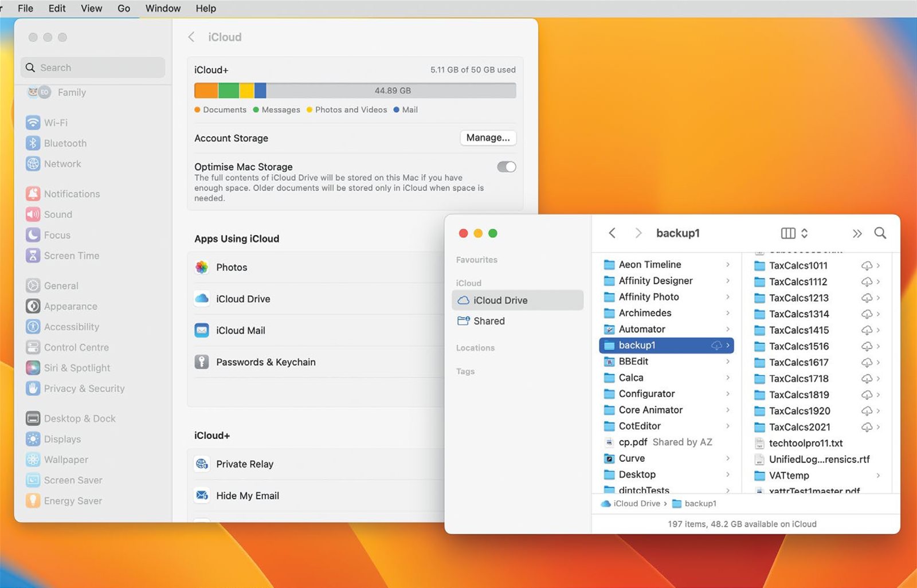Click Screen Saver icon
This screenshot has height=588, width=917.
point(33,480)
